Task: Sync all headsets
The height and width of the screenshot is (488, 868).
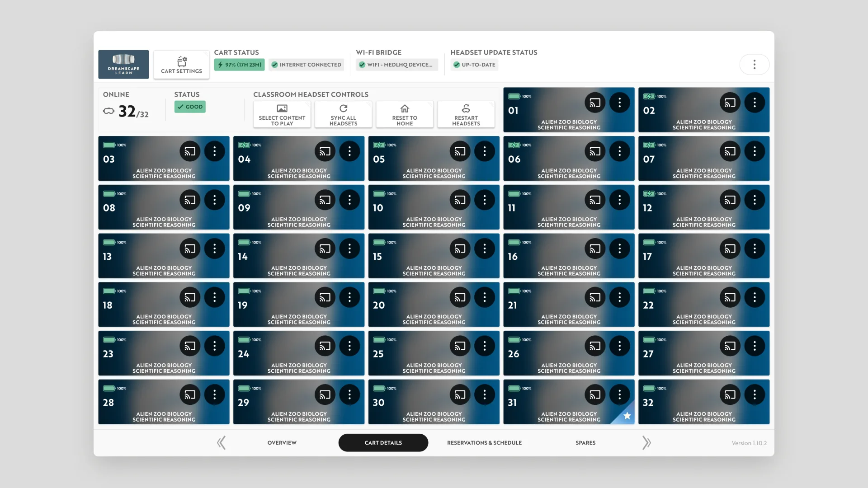Action: [x=344, y=114]
